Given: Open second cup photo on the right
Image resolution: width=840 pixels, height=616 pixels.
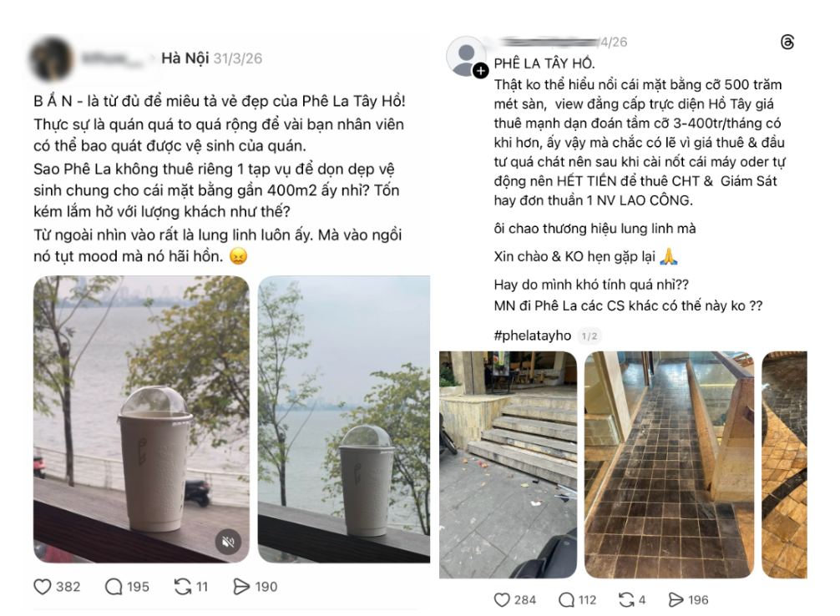Looking at the screenshot, I should click(344, 419).
